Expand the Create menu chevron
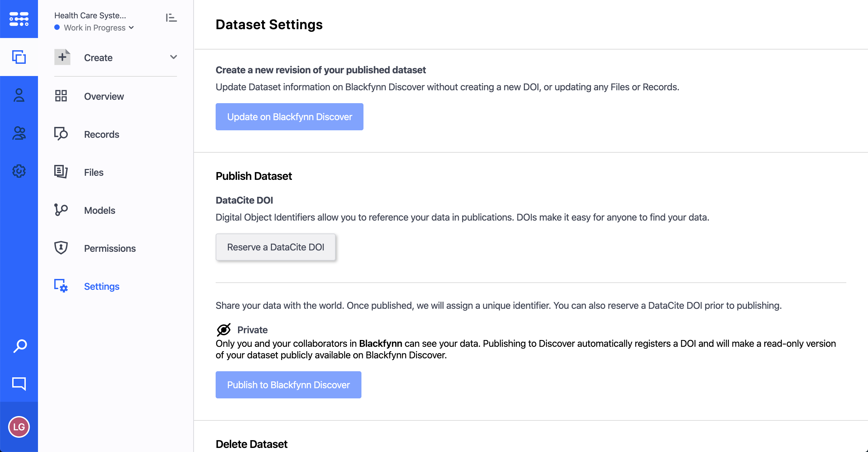 pos(174,57)
